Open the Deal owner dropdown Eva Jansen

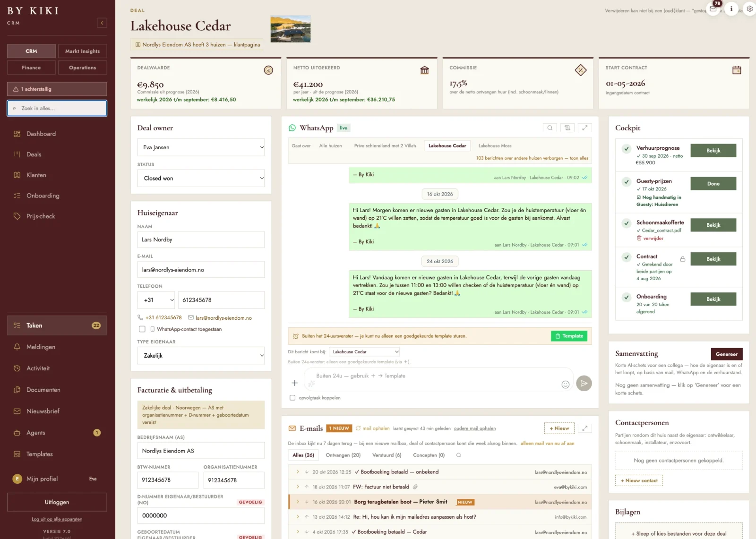pos(201,147)
